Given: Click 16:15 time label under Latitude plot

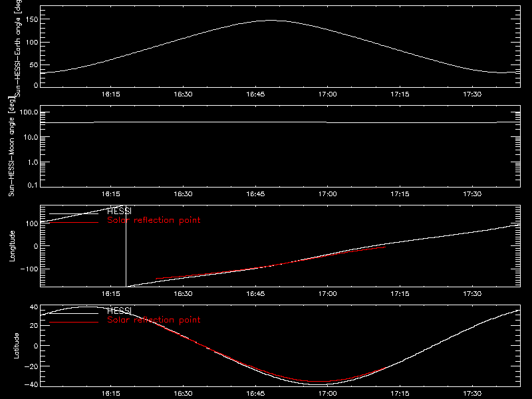Looking at the screenshot, I should coord(110,394).
